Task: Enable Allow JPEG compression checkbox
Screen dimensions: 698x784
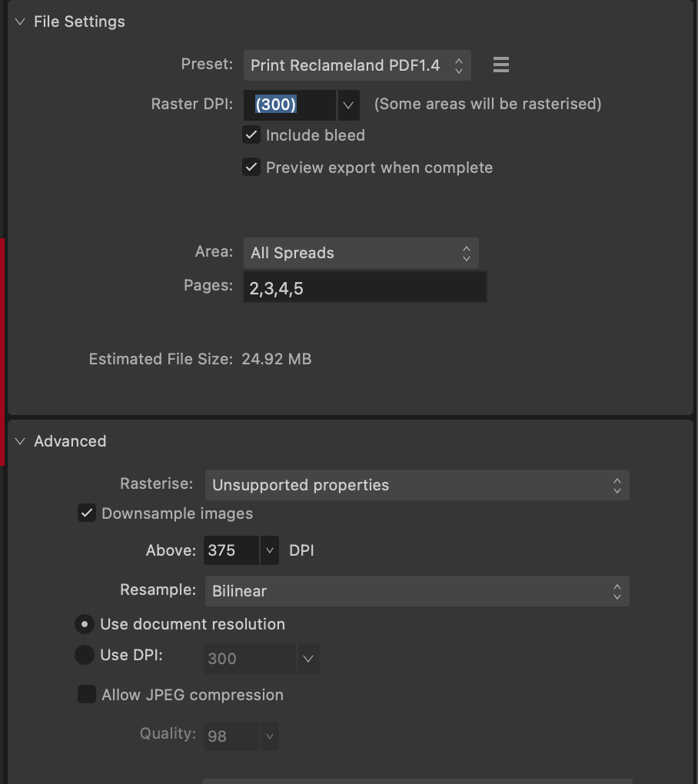Action: tap(87, 694)
